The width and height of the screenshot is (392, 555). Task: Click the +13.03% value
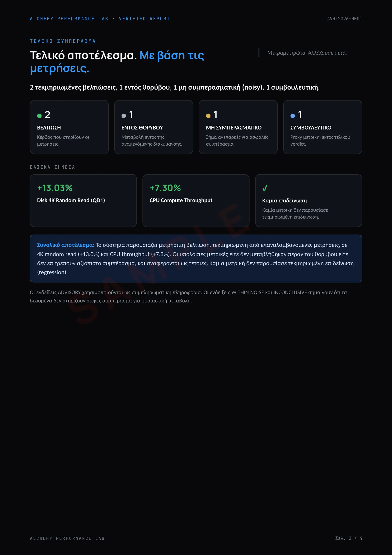(55, 188)
